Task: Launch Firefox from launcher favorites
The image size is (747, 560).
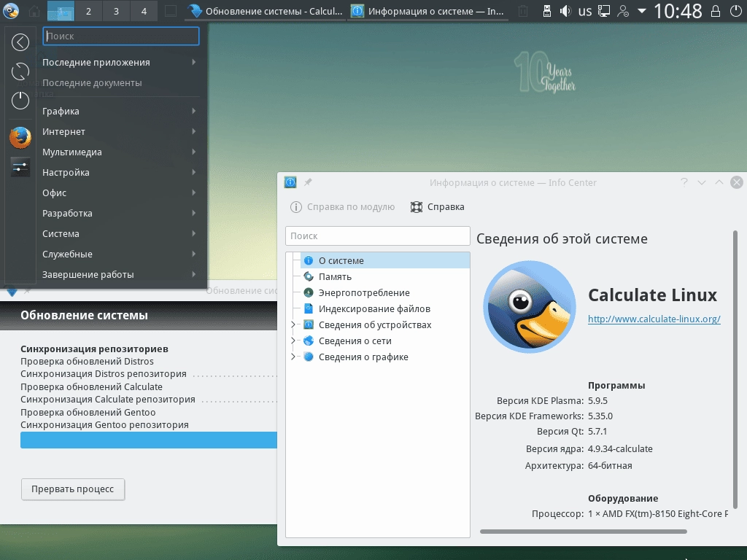Action: 20,138
